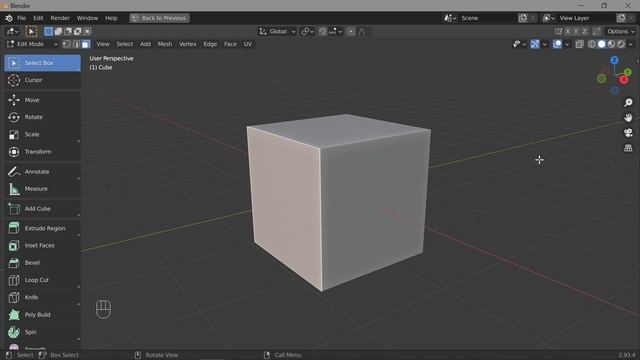Screen dimensions: 640x360
Task: Click the add view layer icon
Action: coord(621,18)
